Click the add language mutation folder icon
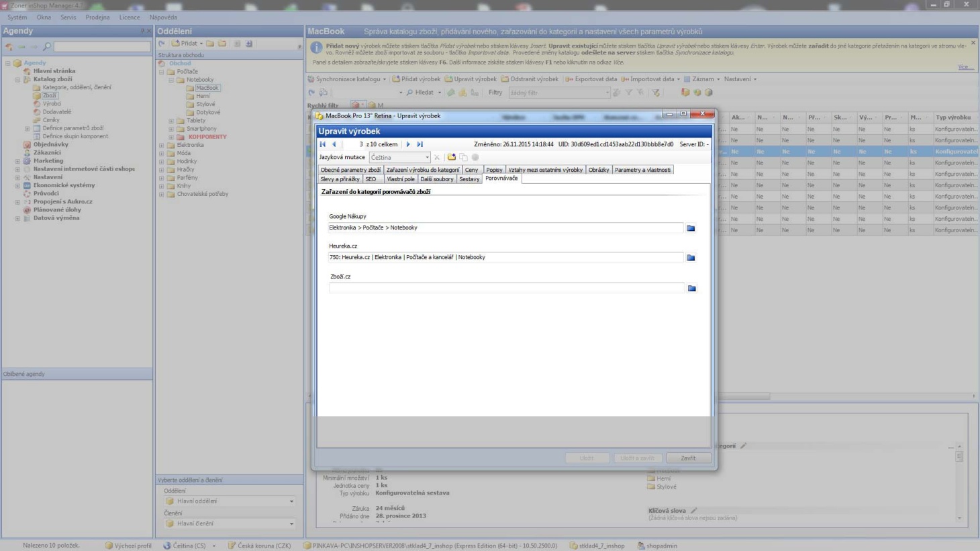Image resolution: width=980 pixels, height=551 pixels. [x=452, y=157]
